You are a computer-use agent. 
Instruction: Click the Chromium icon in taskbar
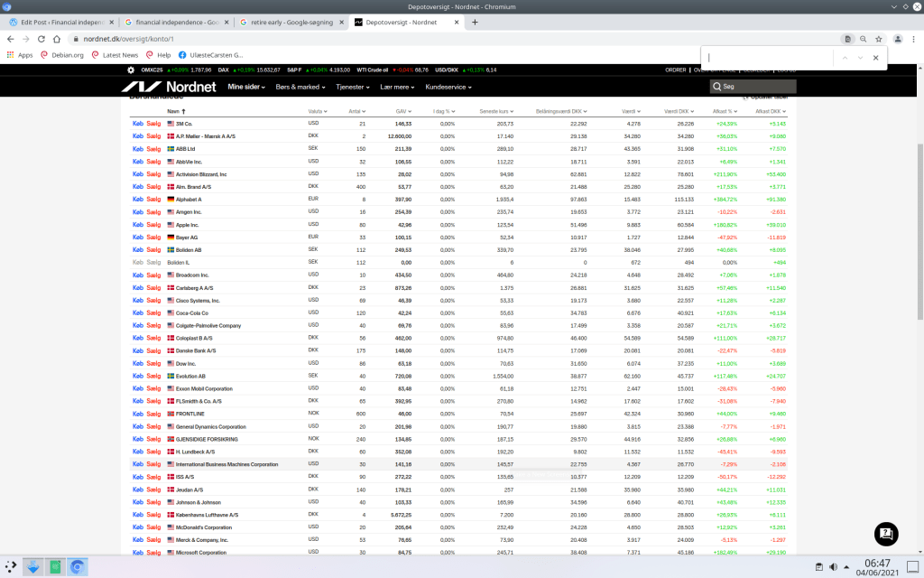[x=78, y=567]
